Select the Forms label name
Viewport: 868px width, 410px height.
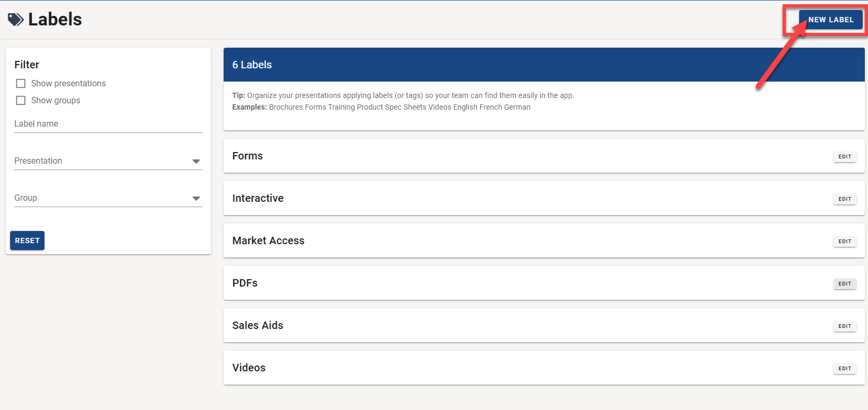click(x=247, y=156)
